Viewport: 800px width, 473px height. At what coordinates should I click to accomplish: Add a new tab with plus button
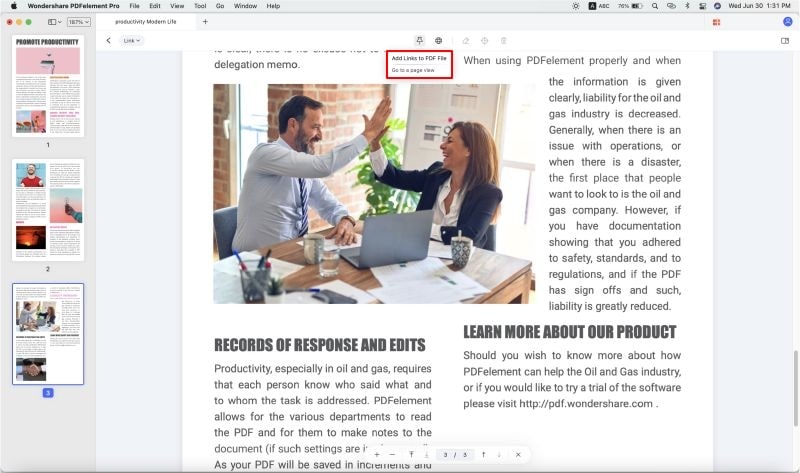click(x=205, y=21)
